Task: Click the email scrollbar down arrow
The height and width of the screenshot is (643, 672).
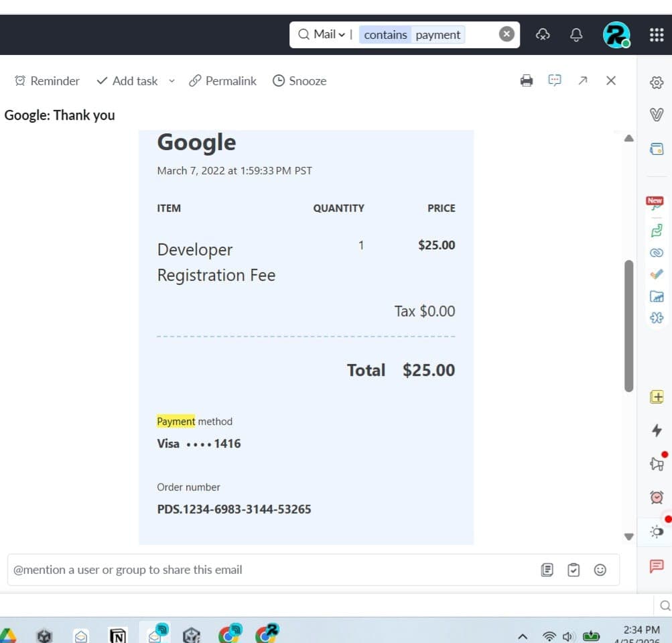Action: tap(628, 536)
